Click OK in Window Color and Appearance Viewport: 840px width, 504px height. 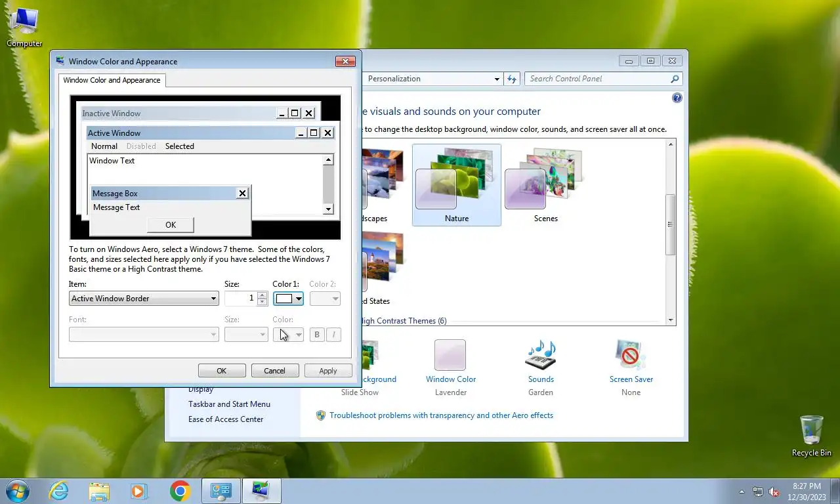(222, 371)
